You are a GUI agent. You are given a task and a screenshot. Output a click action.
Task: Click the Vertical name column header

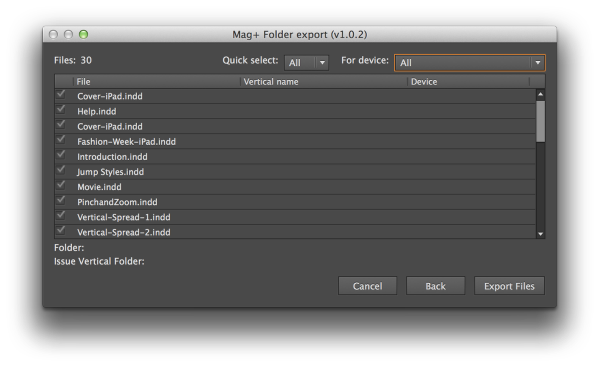(324, 82)
